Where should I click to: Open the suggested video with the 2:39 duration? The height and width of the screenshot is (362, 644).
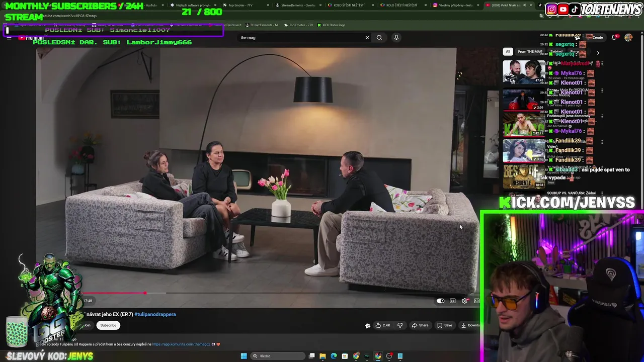tap(524, 100)
